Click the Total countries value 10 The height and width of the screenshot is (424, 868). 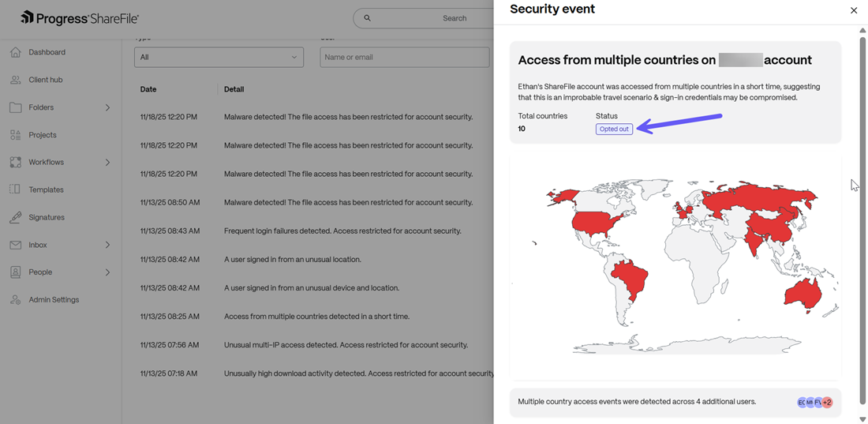tap(522, 129)
